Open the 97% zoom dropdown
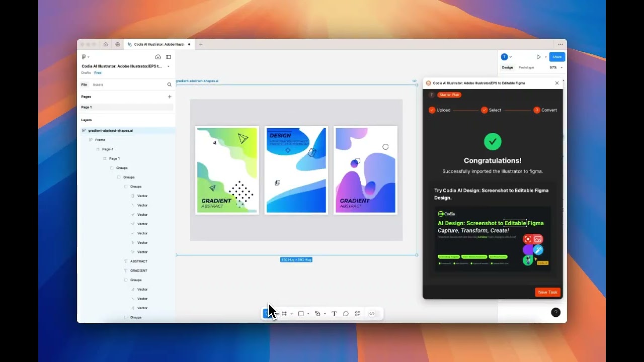Viewport: 644px width, 362px height. pos(556,67)
